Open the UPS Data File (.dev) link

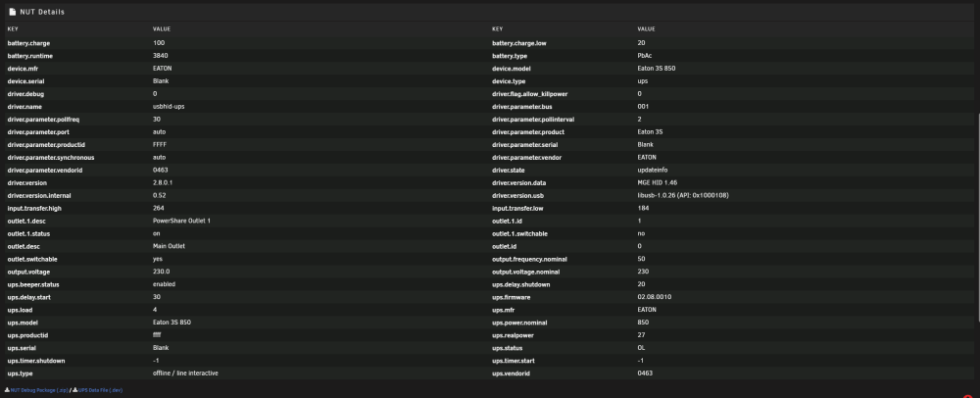click(x=101, y=390)
